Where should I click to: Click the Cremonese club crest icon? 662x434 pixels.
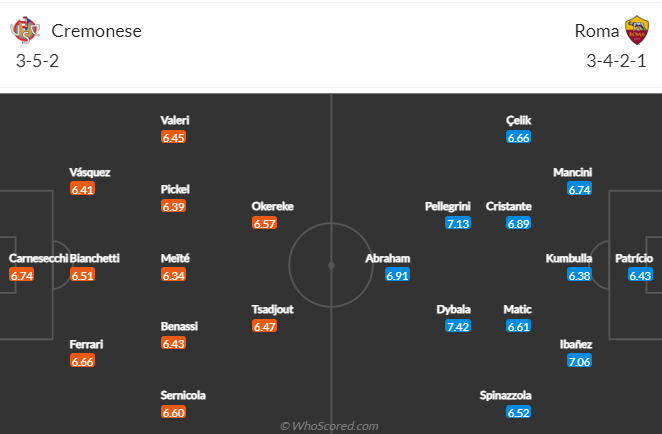pyautogui.click(x=25, y=30)
